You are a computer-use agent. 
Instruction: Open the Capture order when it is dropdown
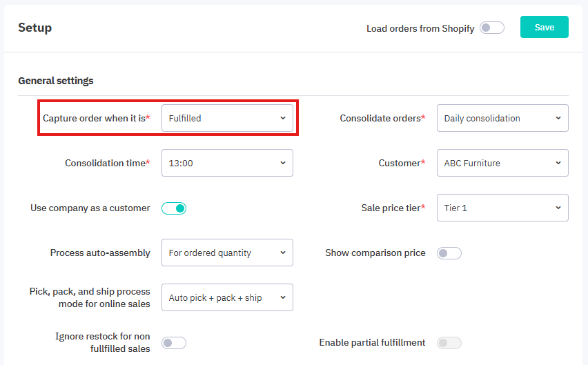click(x=227, y=118)
